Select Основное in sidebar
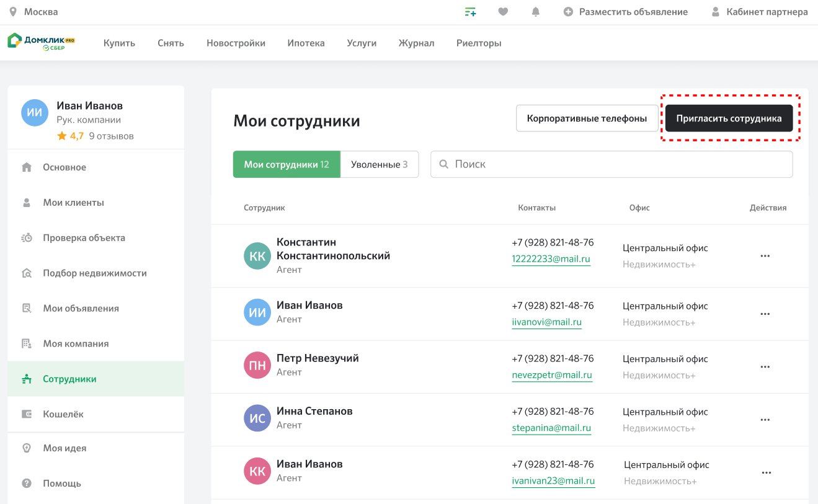Viewport: 818px width, 504px height. [96, 167]
